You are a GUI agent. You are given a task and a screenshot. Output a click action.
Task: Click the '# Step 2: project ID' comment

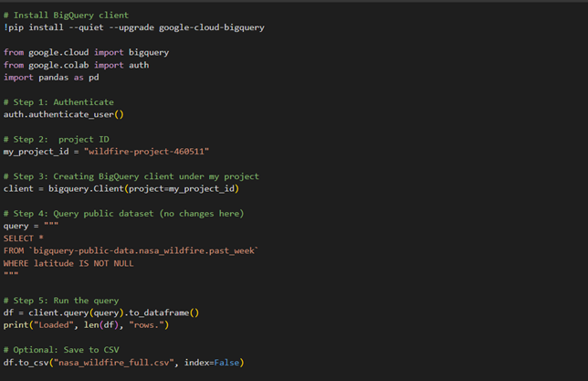point(57,140)
